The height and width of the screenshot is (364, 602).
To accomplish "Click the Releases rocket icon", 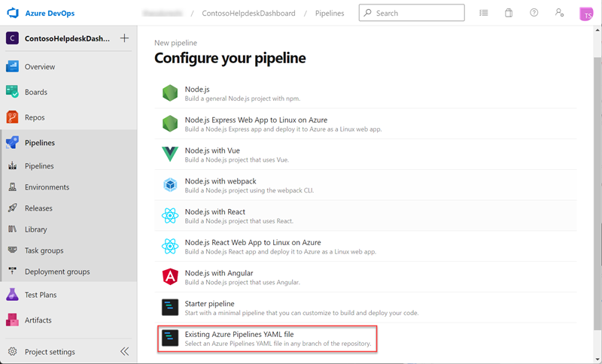I will click(x=12, y=208).
